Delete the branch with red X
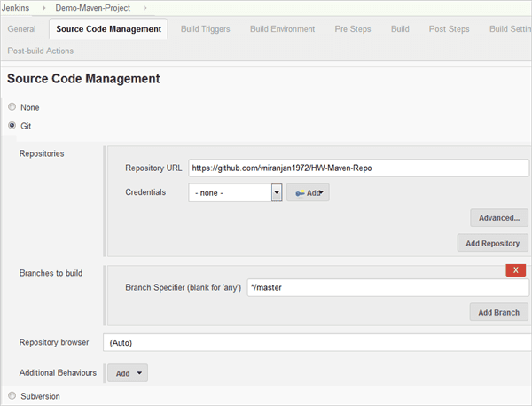Viewport: 532px width, 406px height. [515, 270]
